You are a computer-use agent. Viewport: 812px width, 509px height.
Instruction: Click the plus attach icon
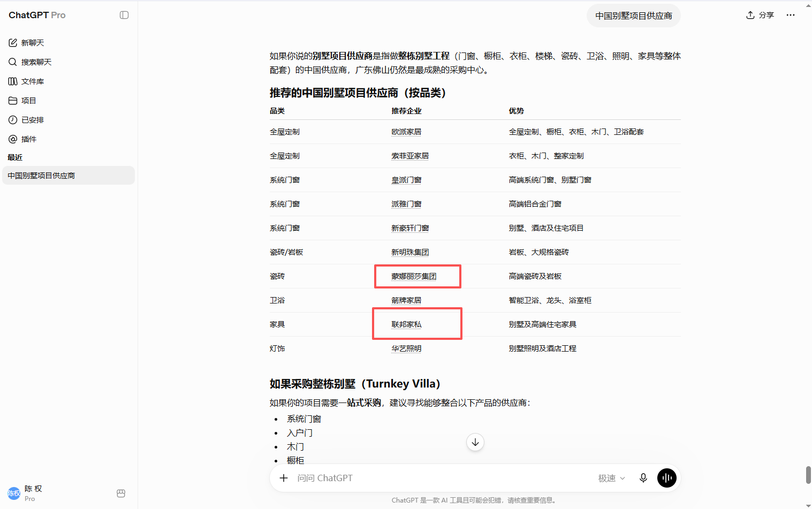coord(284,478)
